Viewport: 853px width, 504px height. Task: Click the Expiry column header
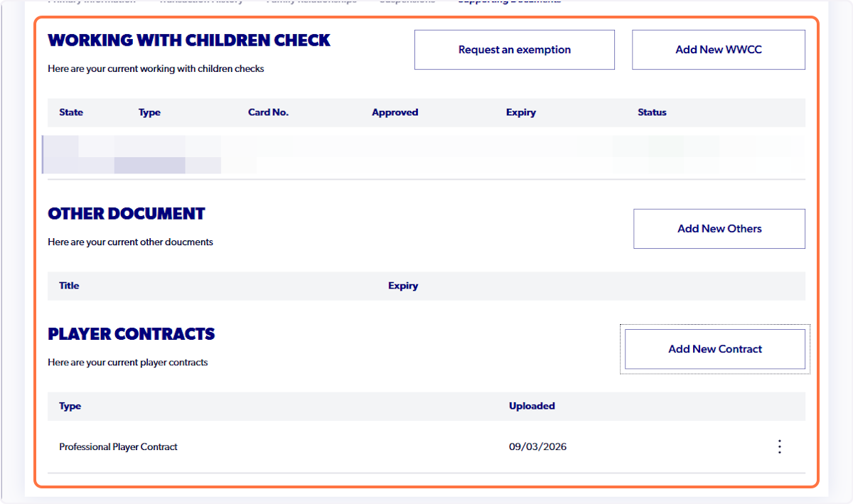click(521, 112)
